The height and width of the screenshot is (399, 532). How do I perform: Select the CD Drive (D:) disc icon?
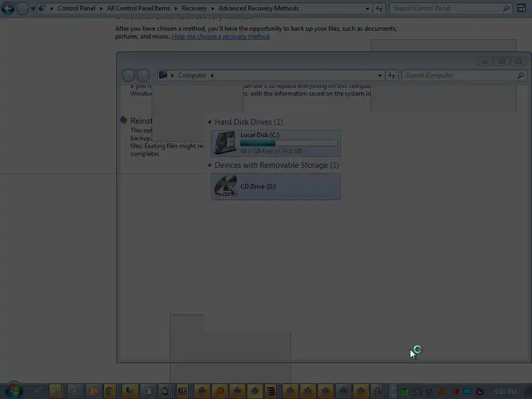[x=225, y=186]
